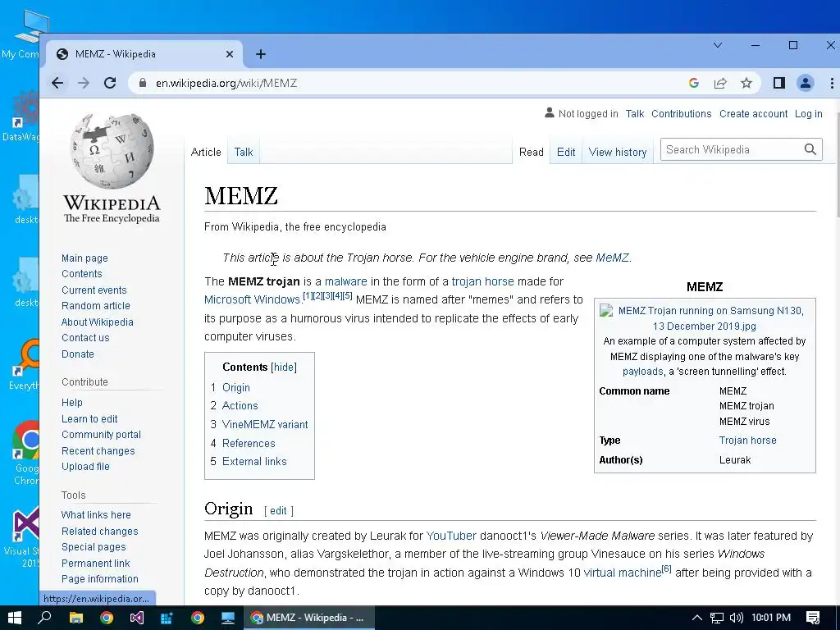840x630 pixels.
Task: Click the Wikipedia search magnifier button
Action: point(810,149)
